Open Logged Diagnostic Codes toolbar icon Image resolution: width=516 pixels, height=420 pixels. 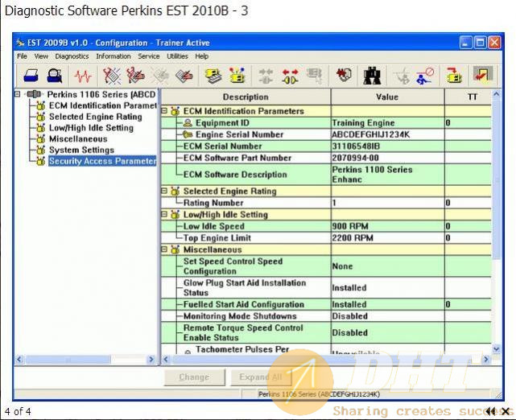[x=135, y=76]
